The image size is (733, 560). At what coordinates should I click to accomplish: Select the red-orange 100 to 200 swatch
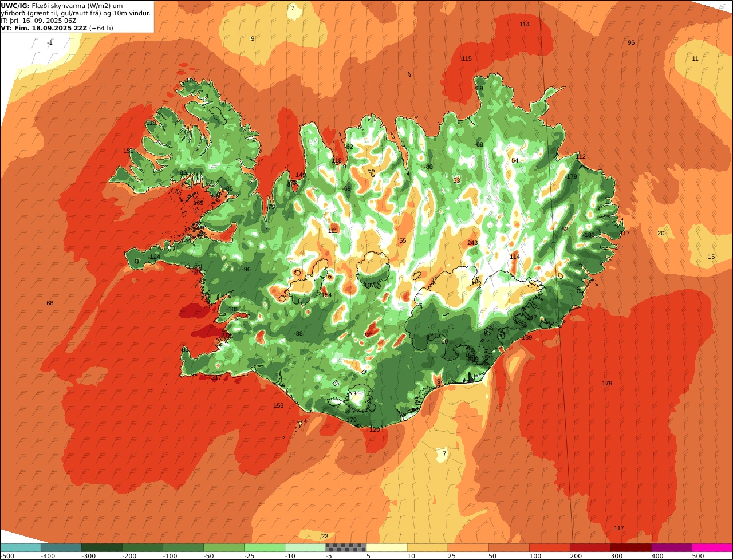(x=549, y=547)
